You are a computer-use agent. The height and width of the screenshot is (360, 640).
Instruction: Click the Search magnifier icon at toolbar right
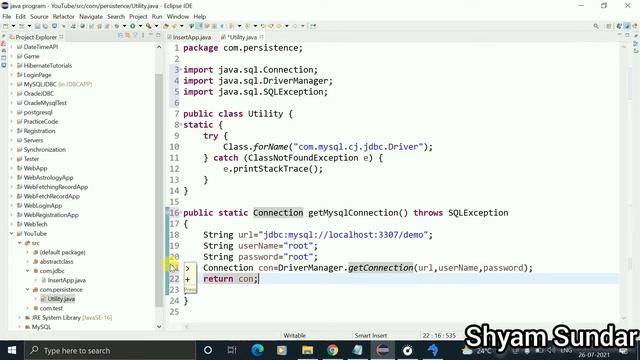(596, 26)
